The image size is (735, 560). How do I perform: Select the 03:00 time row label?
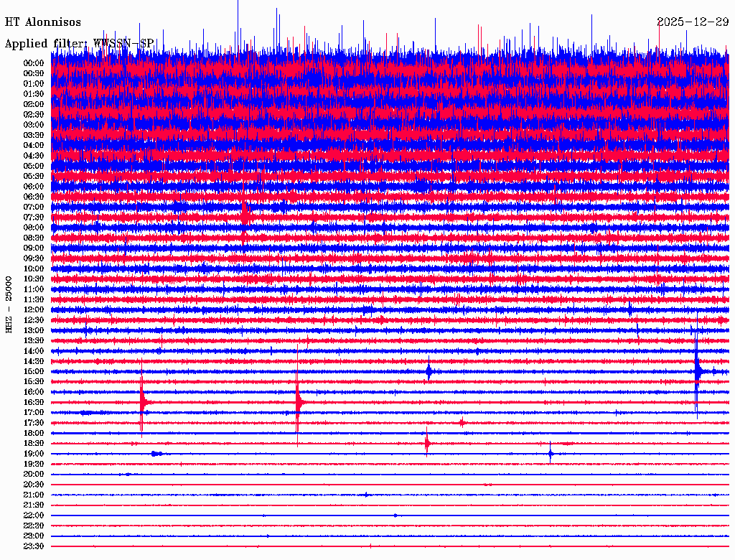point(34,125)
